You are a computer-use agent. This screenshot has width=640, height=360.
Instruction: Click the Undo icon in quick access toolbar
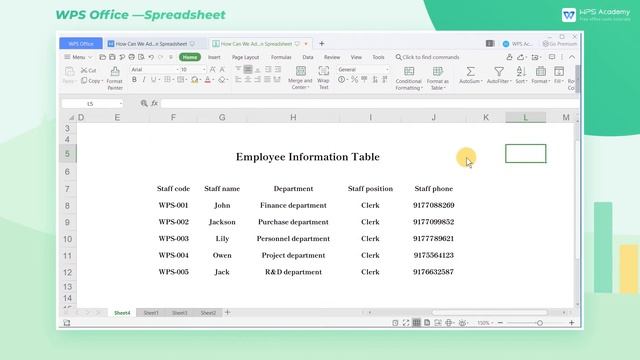(151, 57)
